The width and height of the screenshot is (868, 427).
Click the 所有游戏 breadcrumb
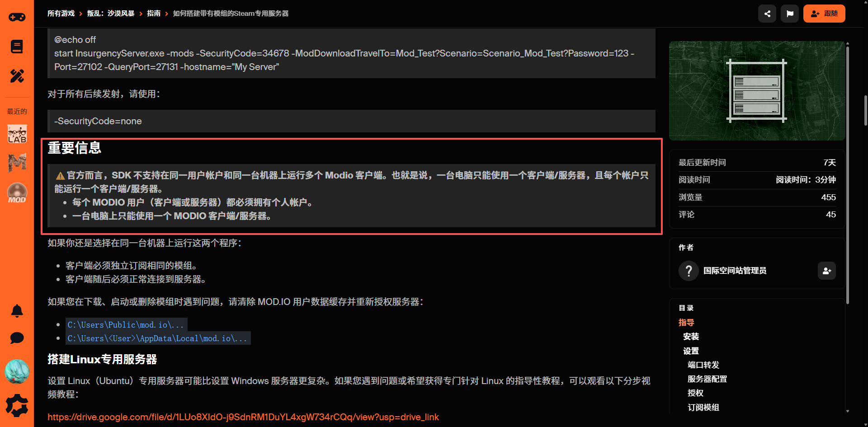click(61, 14)
